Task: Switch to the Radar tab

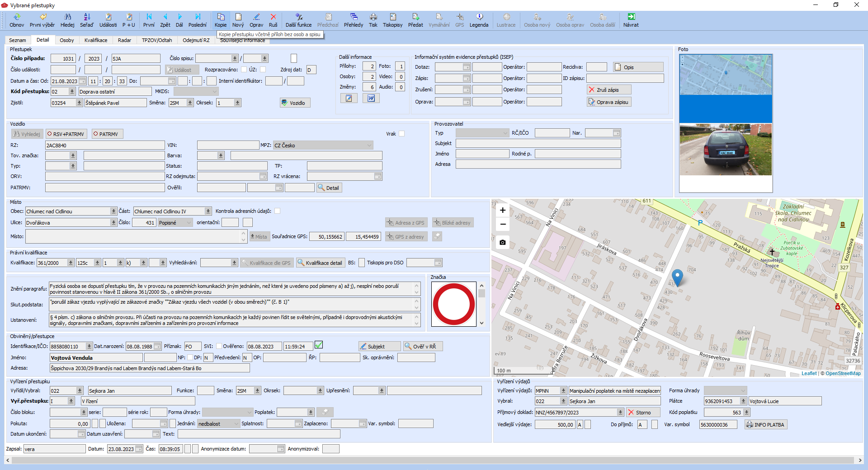Action: click(124, 40)
